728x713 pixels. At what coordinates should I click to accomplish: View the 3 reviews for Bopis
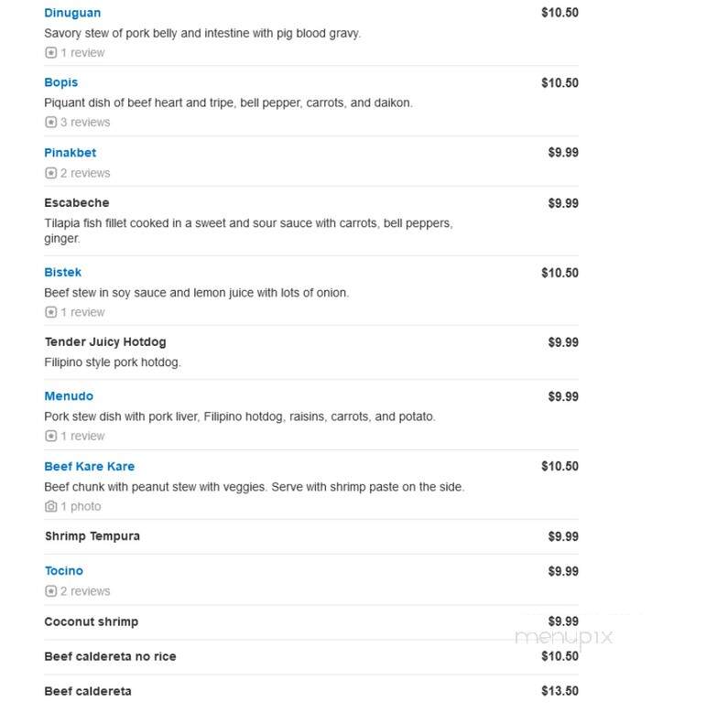tap(85, 122)
